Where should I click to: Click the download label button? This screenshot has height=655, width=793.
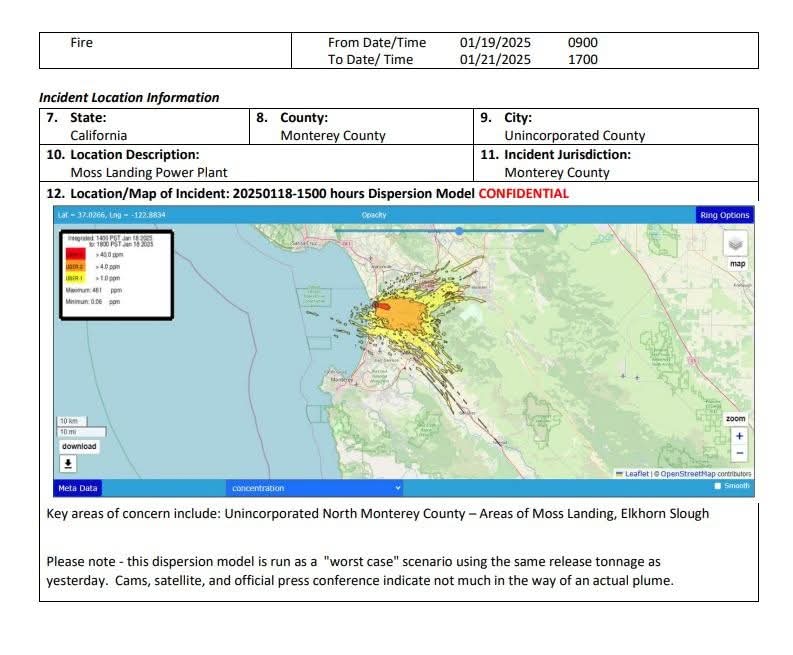(78, 446)
